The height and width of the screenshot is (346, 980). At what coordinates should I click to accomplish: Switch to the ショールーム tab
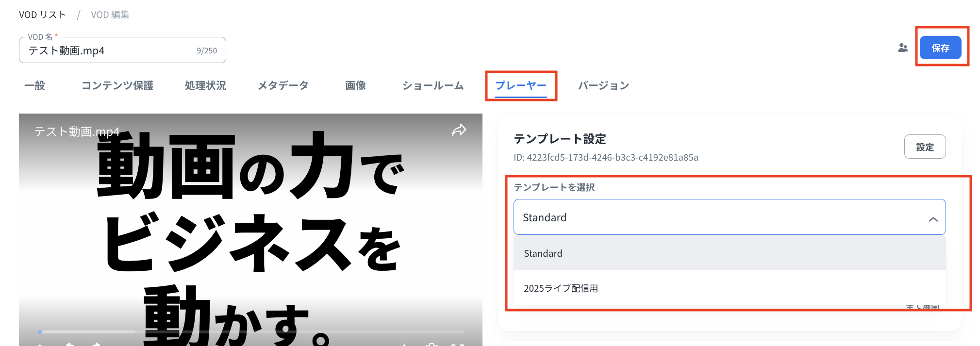(x=432, y=86)
